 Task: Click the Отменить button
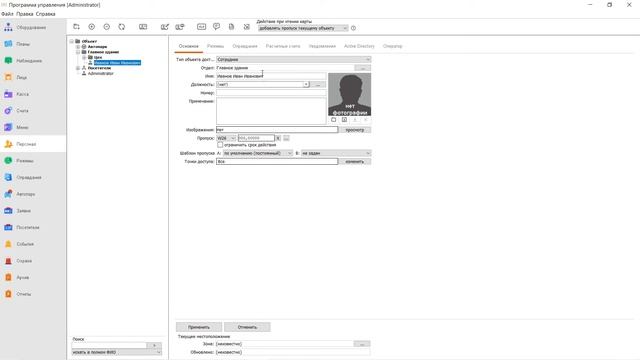click(x=247, y=327)
